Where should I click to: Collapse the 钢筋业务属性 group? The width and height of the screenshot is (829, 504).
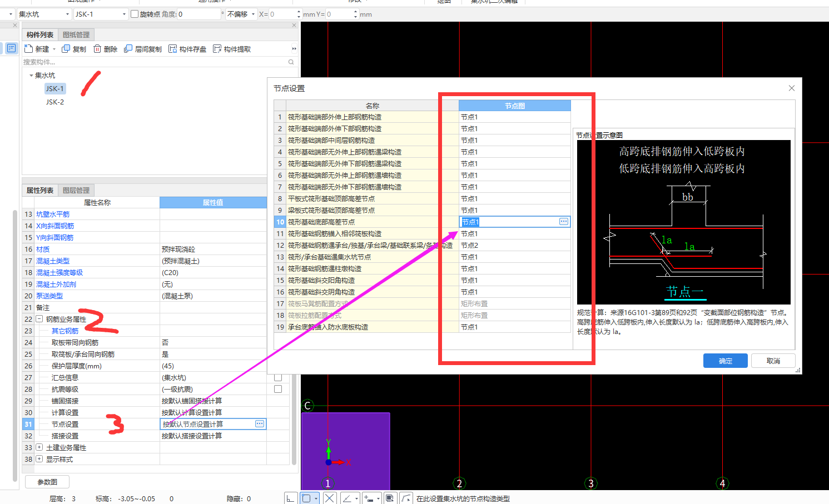(x=39, y=319)
